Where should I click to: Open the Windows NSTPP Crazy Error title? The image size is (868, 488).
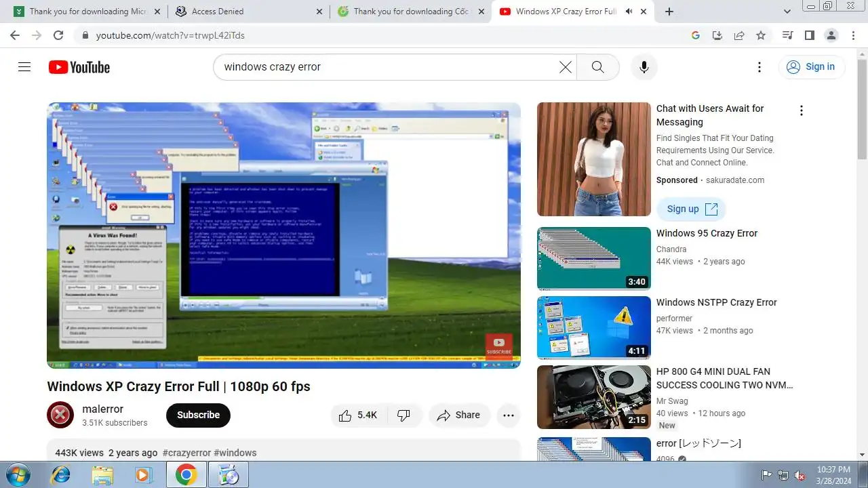pos(716,302)
